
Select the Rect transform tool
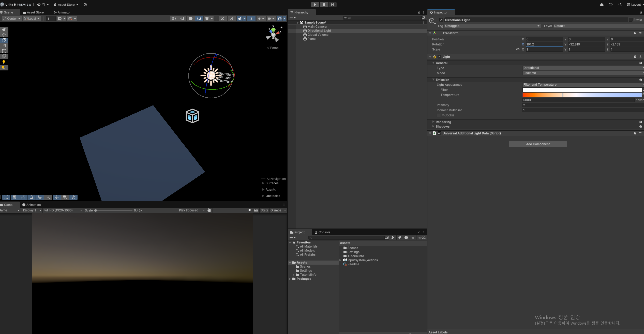click(x=4, y=51)
